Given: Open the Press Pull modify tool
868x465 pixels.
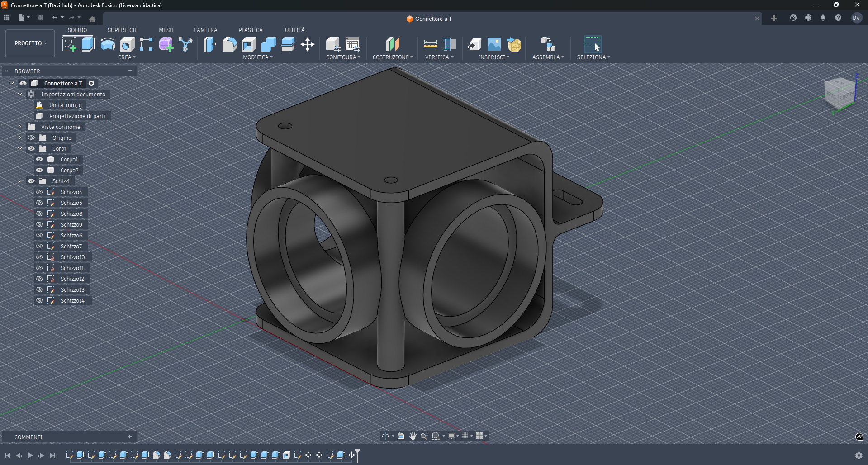Looking at the screenshot, I should pyautogui.click(x=209, y=44).
